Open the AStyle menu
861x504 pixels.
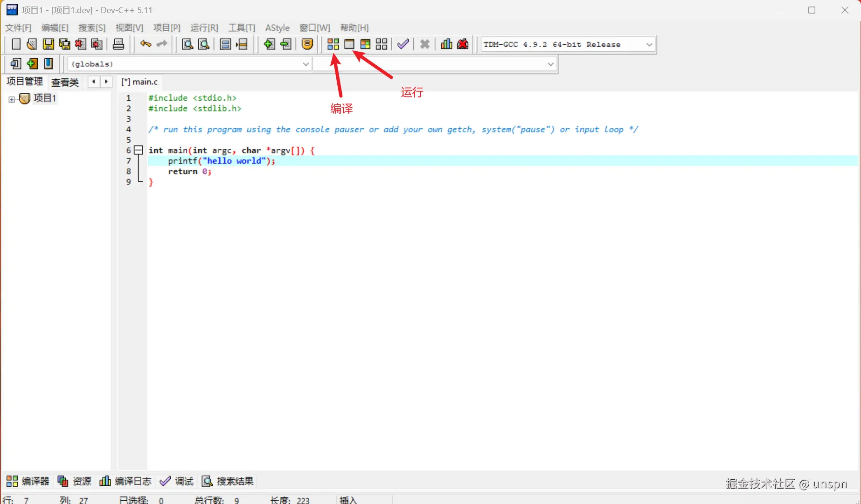[278, 28]
